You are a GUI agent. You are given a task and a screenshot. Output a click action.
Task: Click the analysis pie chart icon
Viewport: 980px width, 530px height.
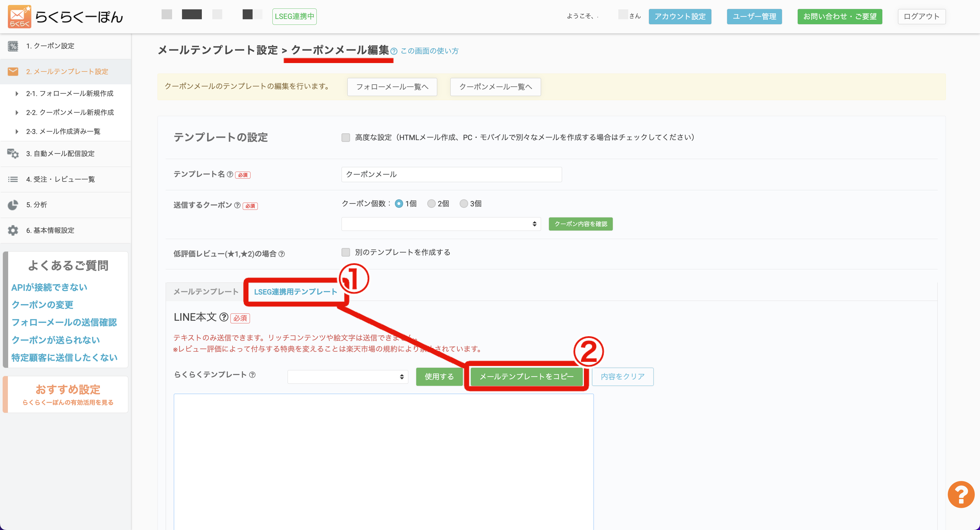tap(13, 205)
